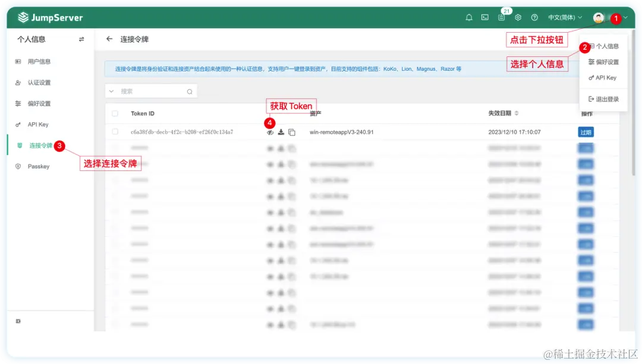Copy token for win-remoteappV3-240.91 row
This screenshot has height=364, width=642.
pos(292,132)
